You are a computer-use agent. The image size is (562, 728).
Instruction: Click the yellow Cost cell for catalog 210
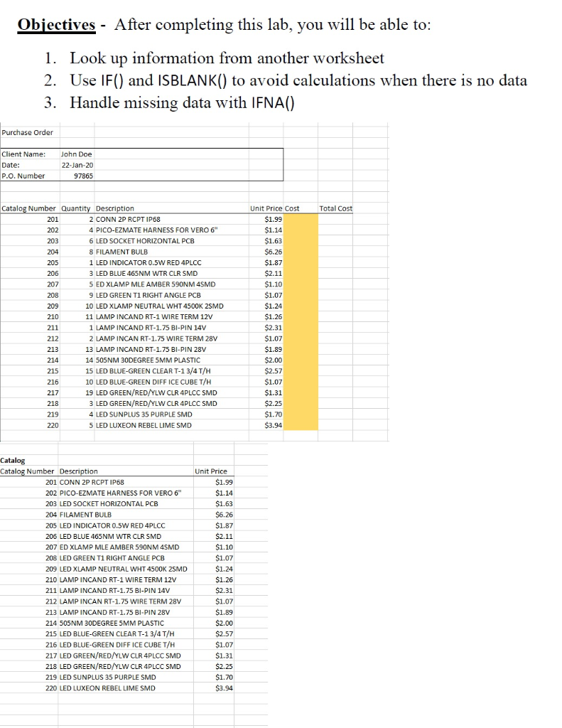point(301,316)
